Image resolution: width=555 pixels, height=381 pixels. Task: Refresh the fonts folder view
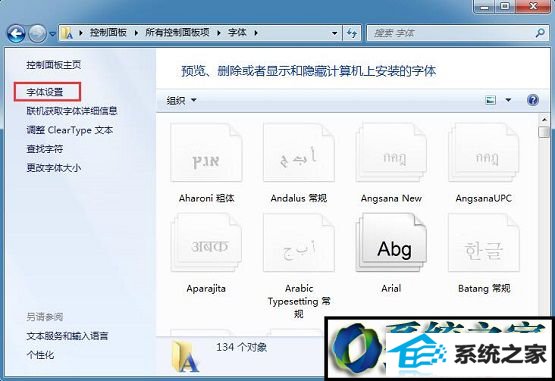352,34
